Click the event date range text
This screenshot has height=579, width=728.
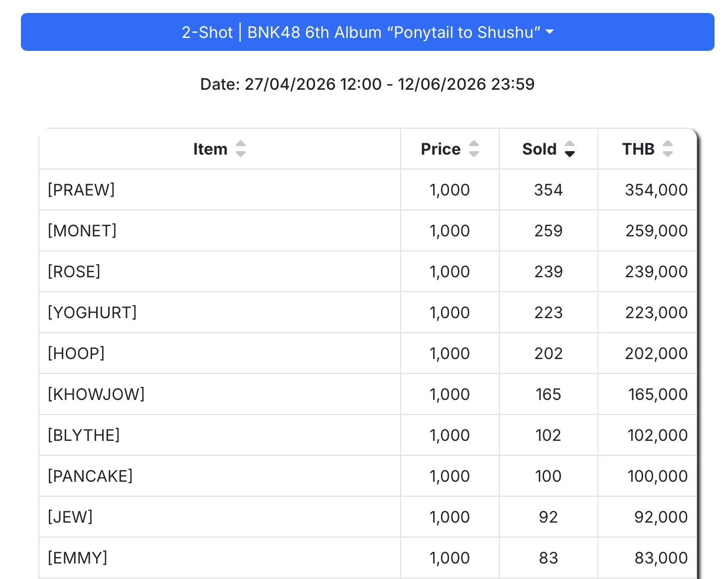pyautogui.click(x=367, y=84)
